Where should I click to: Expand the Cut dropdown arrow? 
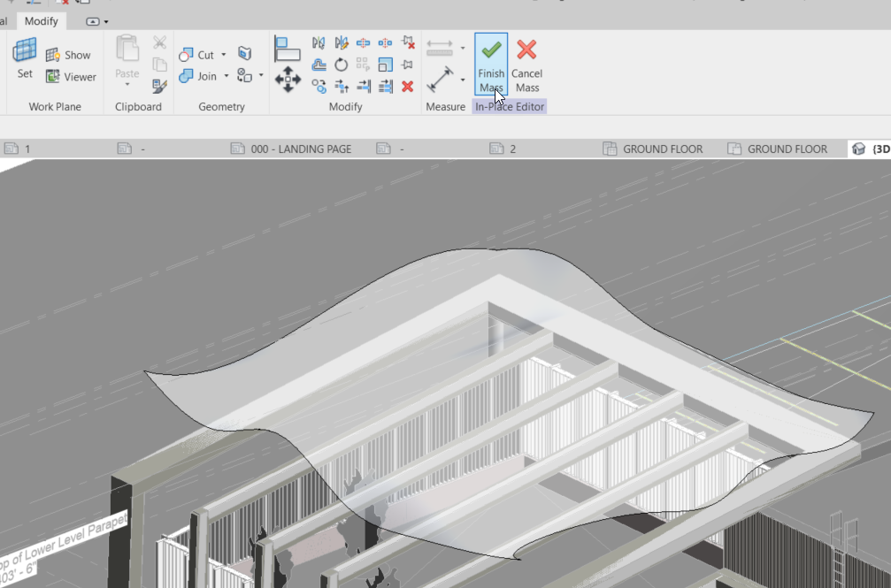224,55
